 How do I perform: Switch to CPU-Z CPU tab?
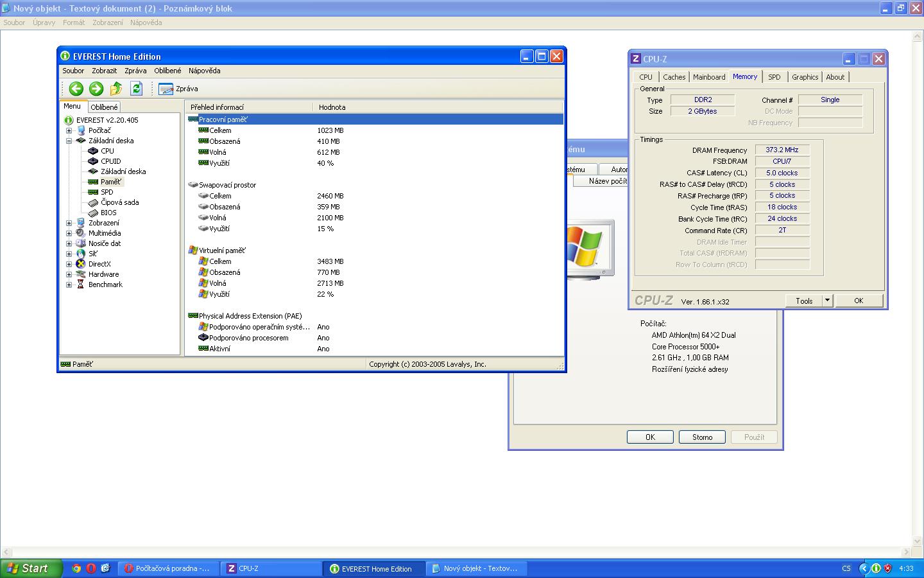click(x=646, y=77)
